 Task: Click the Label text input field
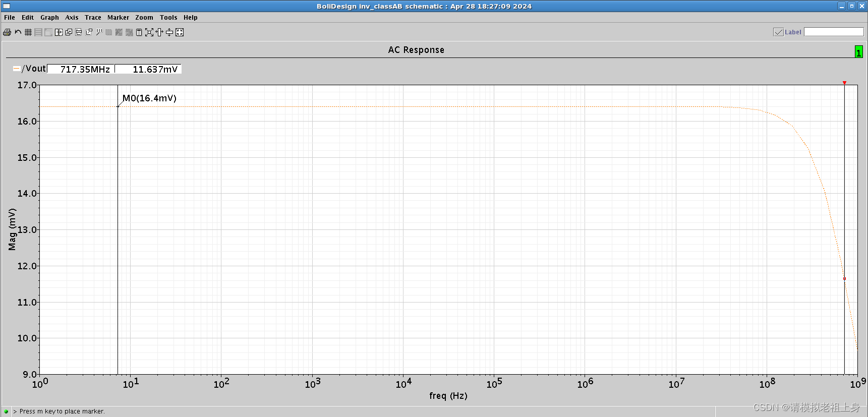tap(834, 32)
